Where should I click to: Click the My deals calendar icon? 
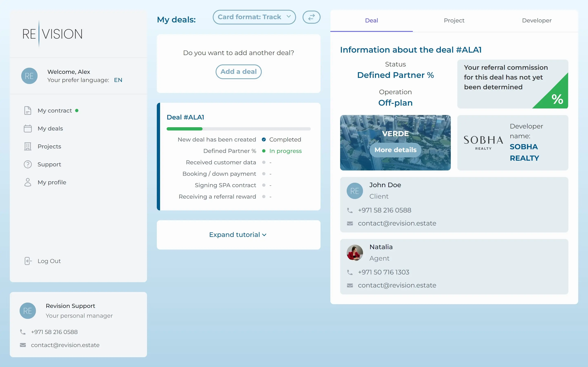click(x=28, y=128)
